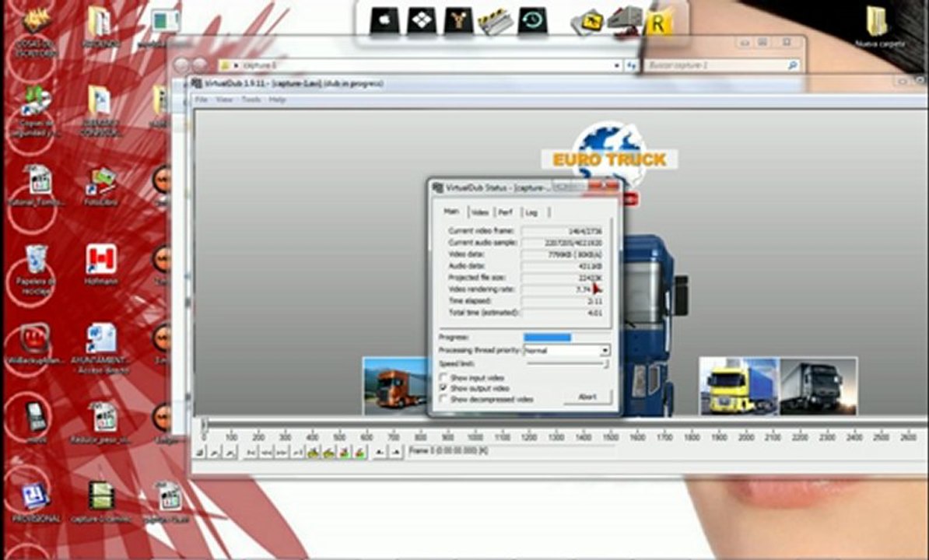Screen dimensions: 929x560
Task: Open the Processing thread priority dropdown
Action: [x=605, y=351]
